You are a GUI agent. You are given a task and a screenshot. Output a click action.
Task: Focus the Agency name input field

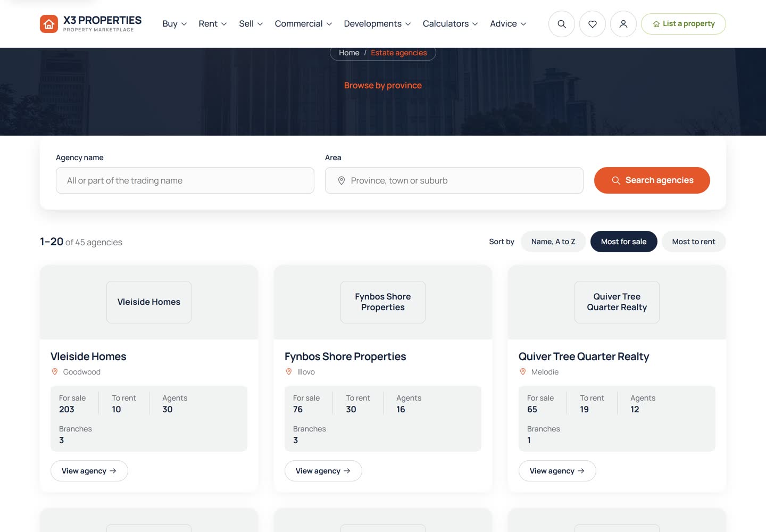coord(185,180)
